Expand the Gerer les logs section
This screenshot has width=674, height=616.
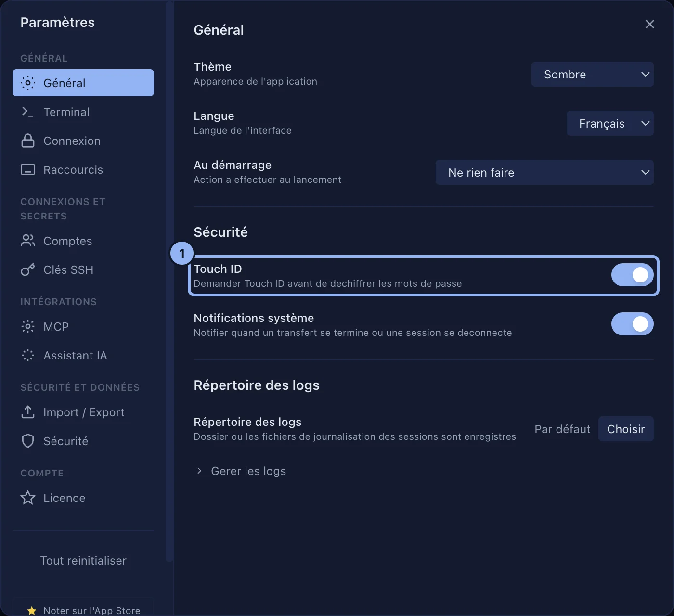click(x=240, y=471)
